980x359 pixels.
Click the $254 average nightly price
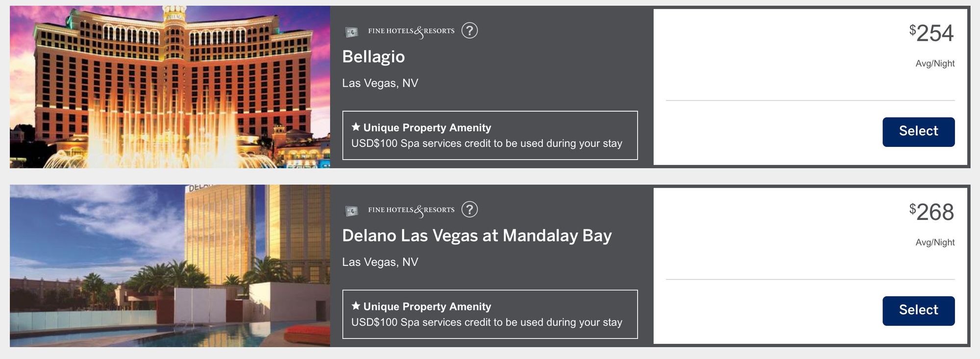pyautogui.click(x=931, y=33)
